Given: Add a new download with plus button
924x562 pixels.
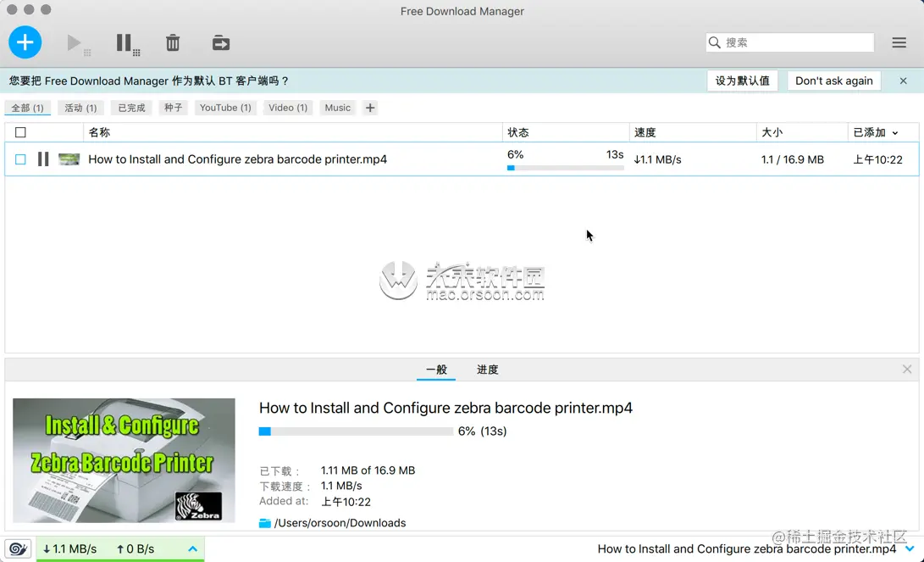Looking at the screenshot, I should point(25,42).
